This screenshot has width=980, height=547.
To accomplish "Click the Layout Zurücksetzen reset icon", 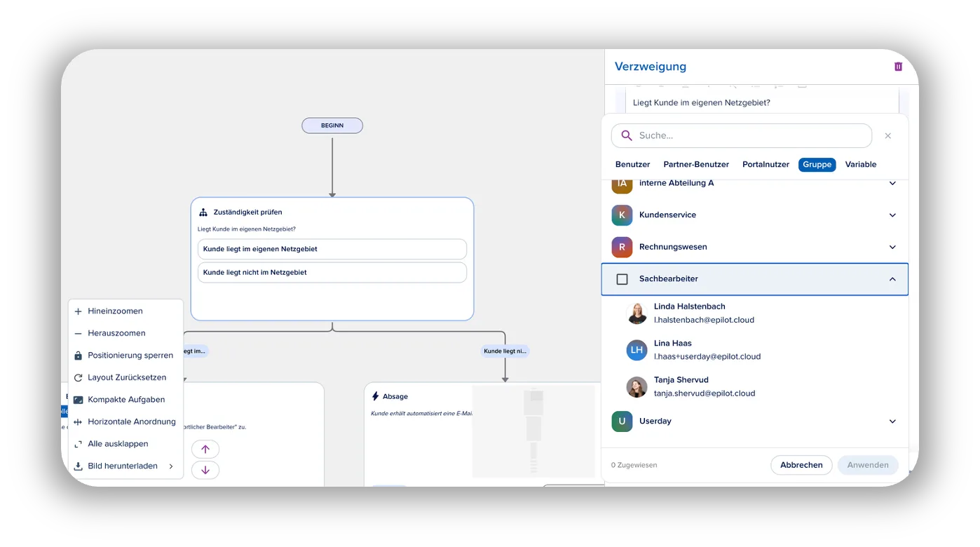I will [x=79, y=378].
